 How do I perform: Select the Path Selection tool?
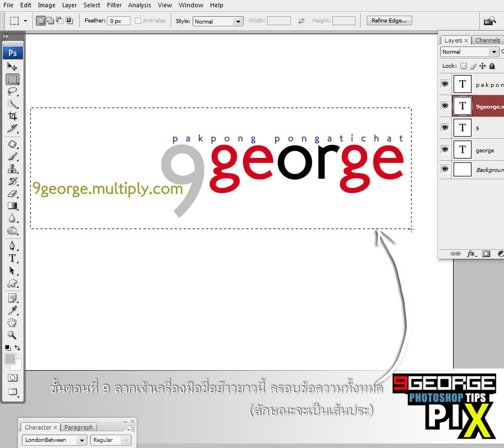[x=12, y=270]
